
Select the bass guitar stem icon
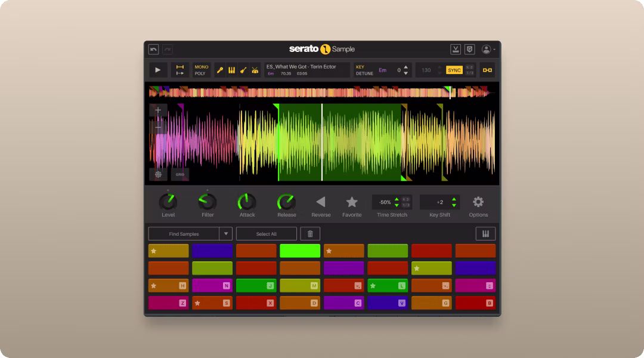(243, 70)
